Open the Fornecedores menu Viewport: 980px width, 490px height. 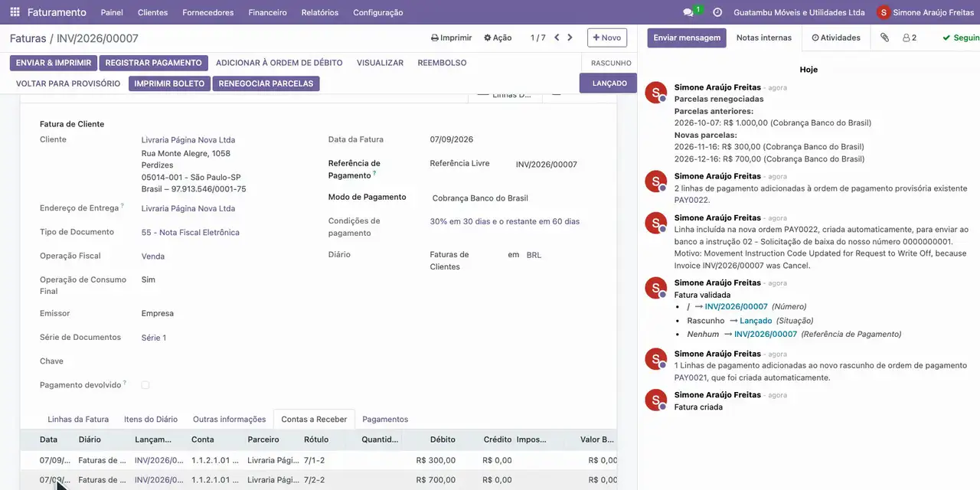coord(208,12)
